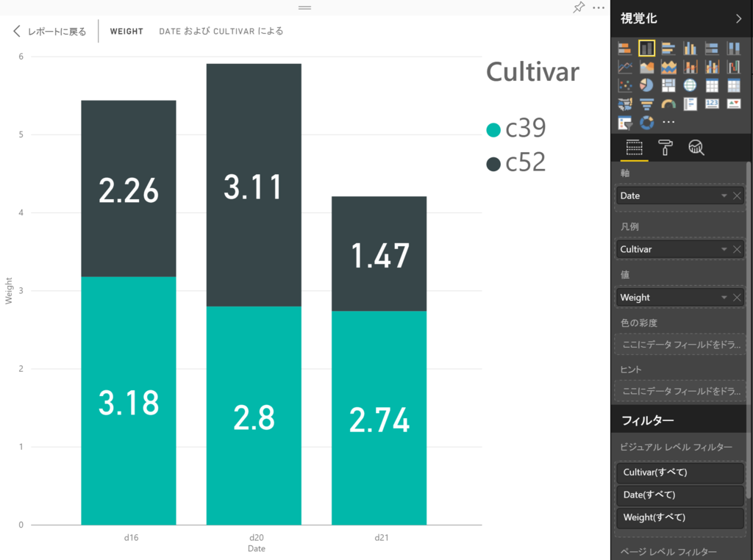Select the stacked column chart visual
753x560 pixels.
pyautogui.click(x=646, y=48)
